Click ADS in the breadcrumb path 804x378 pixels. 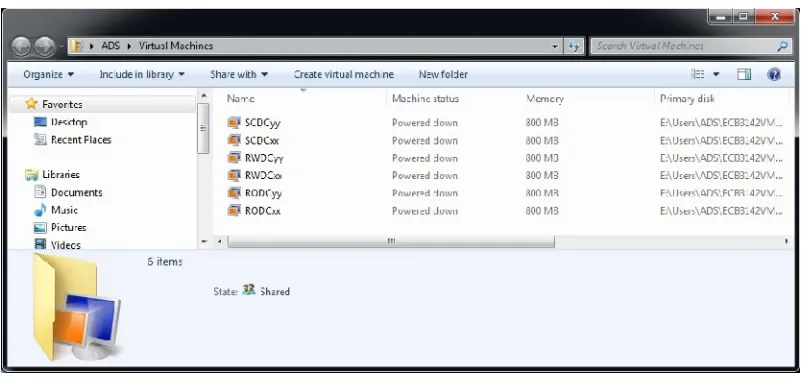[x=110, y=46]
